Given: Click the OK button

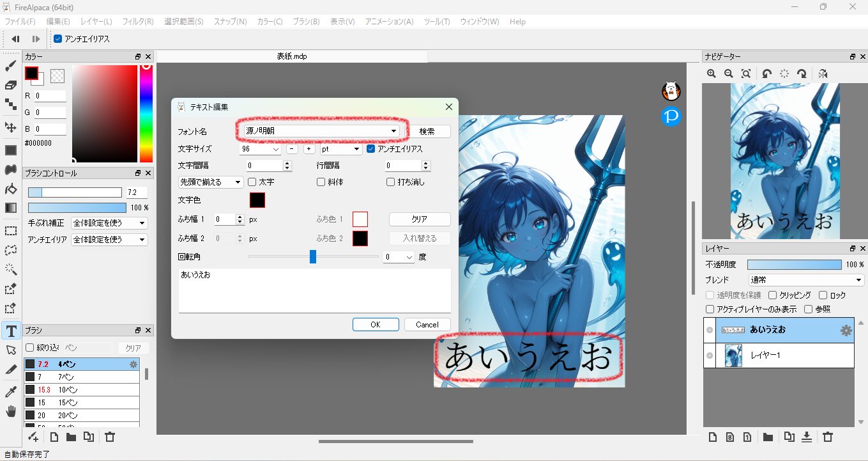Looking at the screenshot, I should tap(376, 325).
